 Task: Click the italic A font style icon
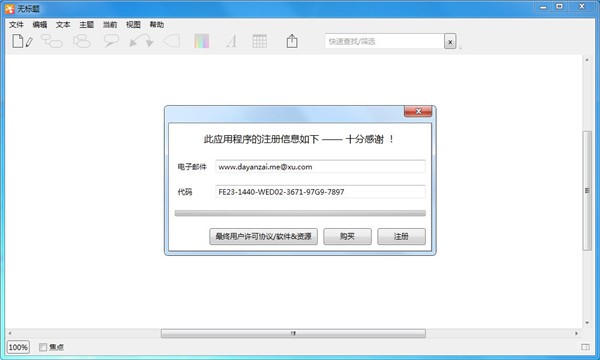click(x=231, y=41)
